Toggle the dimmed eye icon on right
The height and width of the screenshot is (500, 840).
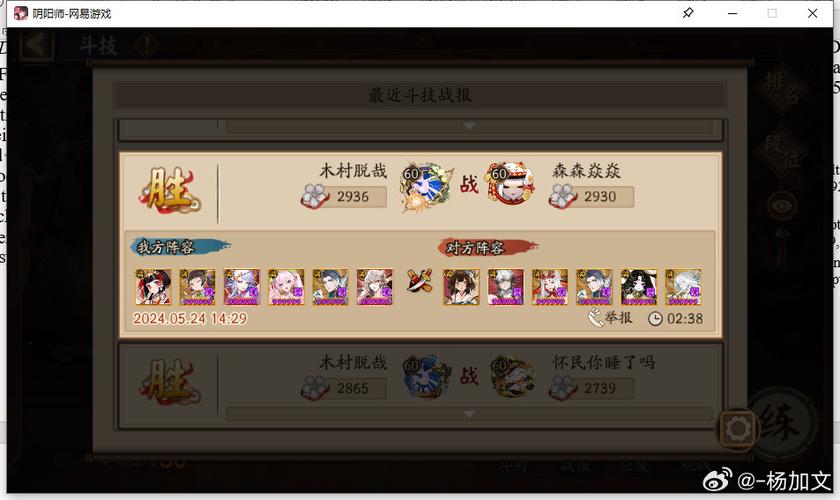782,206
